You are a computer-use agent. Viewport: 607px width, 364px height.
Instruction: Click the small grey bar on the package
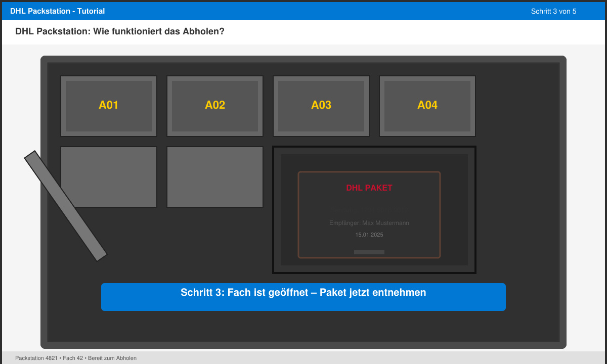(369, 252)
